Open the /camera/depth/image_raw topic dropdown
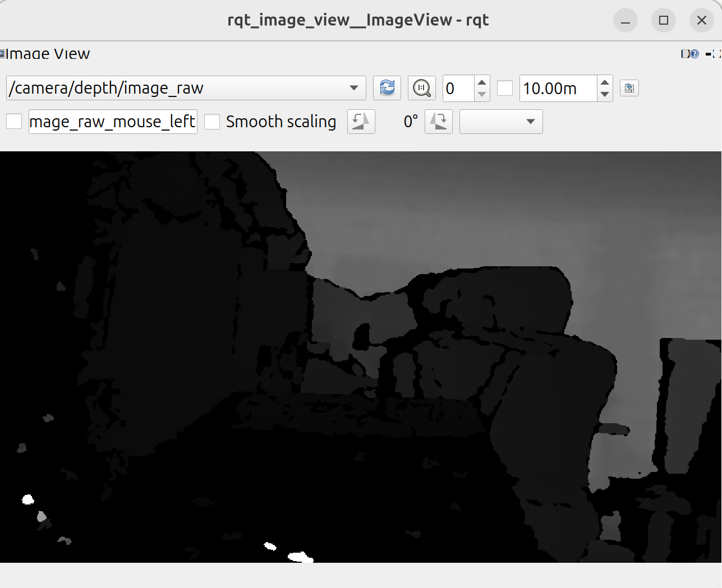The image size is (722, 588). coord(186,88)
